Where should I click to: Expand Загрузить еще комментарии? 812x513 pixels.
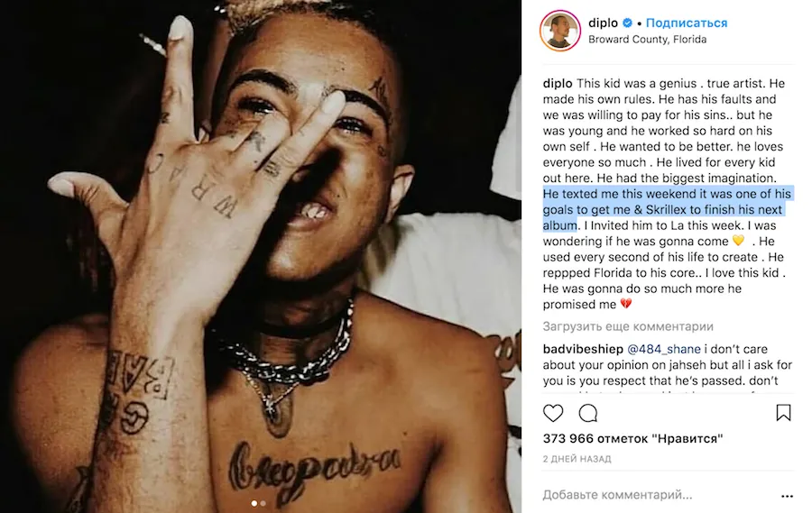click(628, 326)
